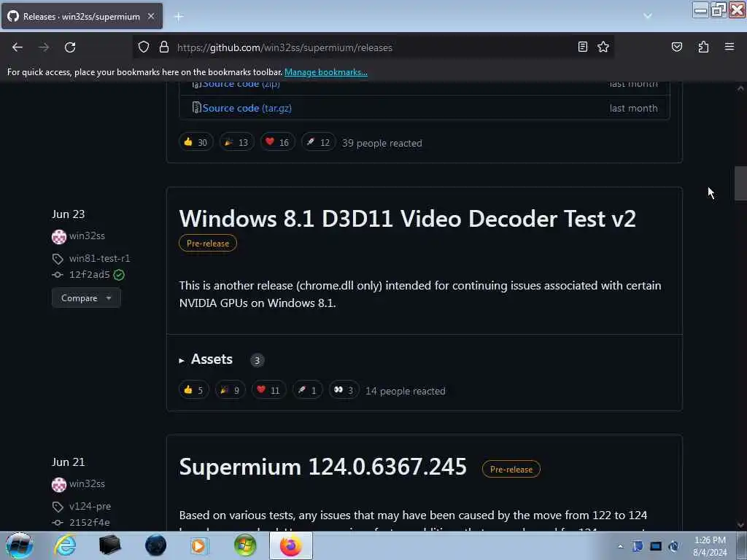Open Firefox hamburger application menu
The width and height of the screenshot is (747, 560).
[x=729, y=47]
